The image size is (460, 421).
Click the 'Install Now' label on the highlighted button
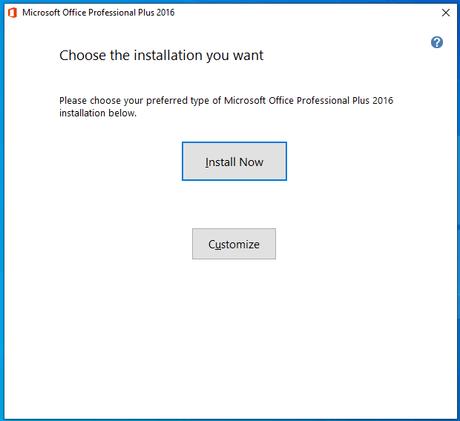pyautogui.click(x=234, y=162)
